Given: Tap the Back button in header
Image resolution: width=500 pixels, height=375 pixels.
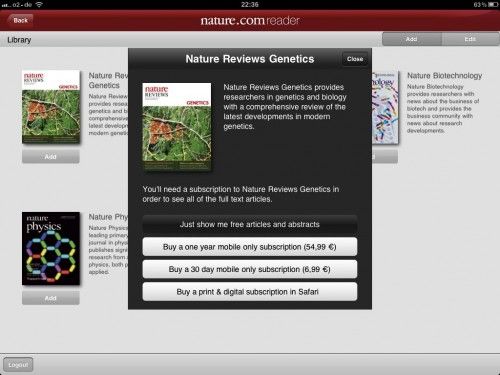Looking at the screenshot, I should (20, 20).
